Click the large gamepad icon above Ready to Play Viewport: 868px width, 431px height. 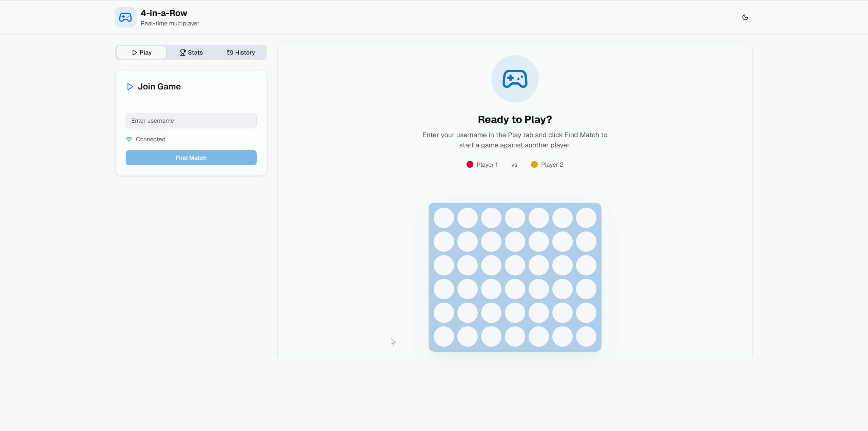point(515,79)
